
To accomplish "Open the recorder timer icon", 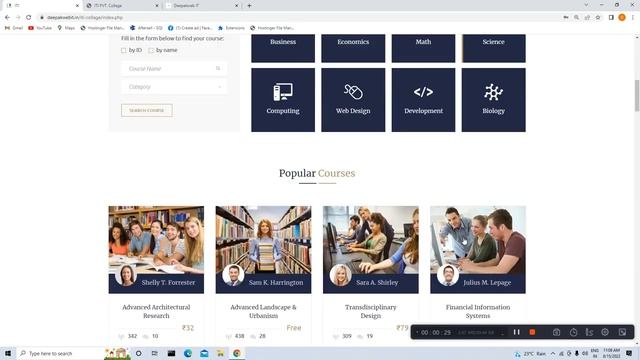I will coord(573,332).
